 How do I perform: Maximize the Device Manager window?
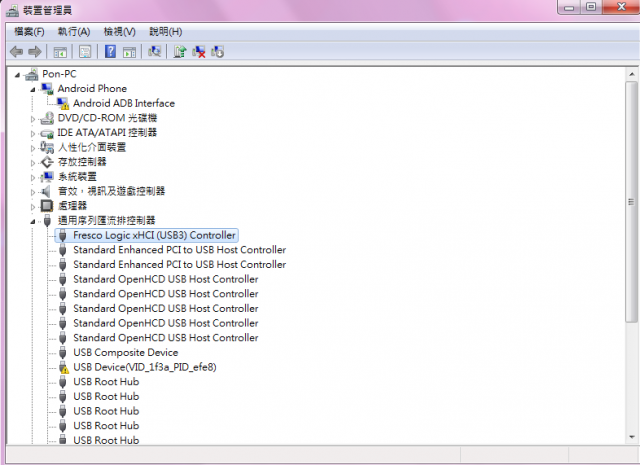click(591, 7)
